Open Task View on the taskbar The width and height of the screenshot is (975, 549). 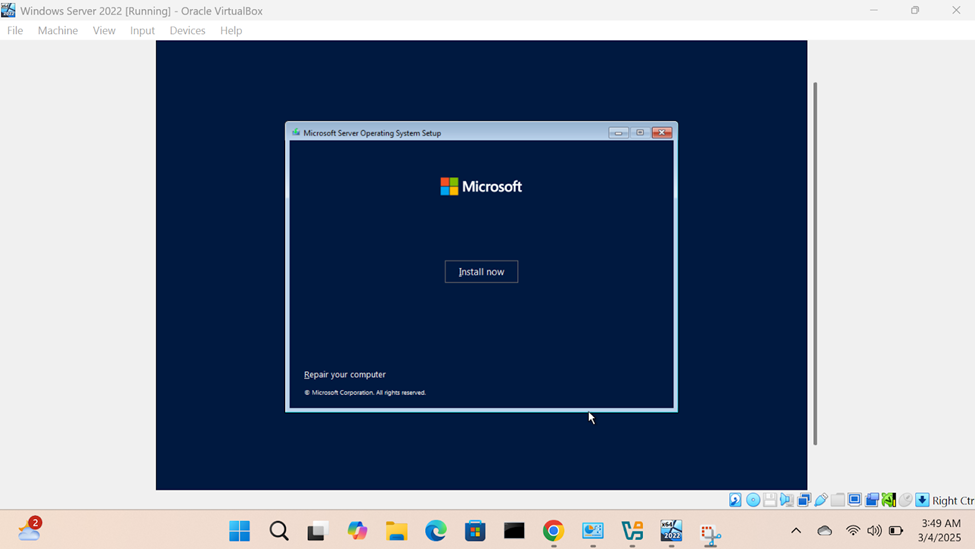[x=318, y=531]
